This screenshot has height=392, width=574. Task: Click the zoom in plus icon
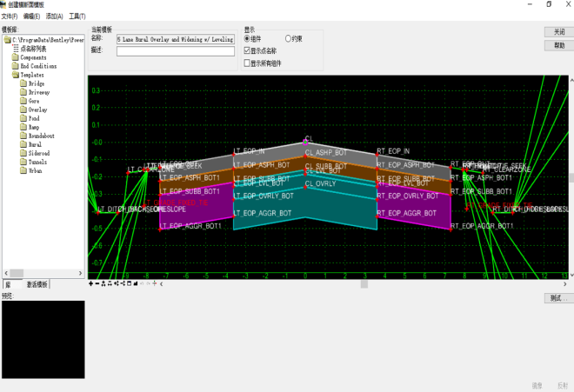click(90, 284)
